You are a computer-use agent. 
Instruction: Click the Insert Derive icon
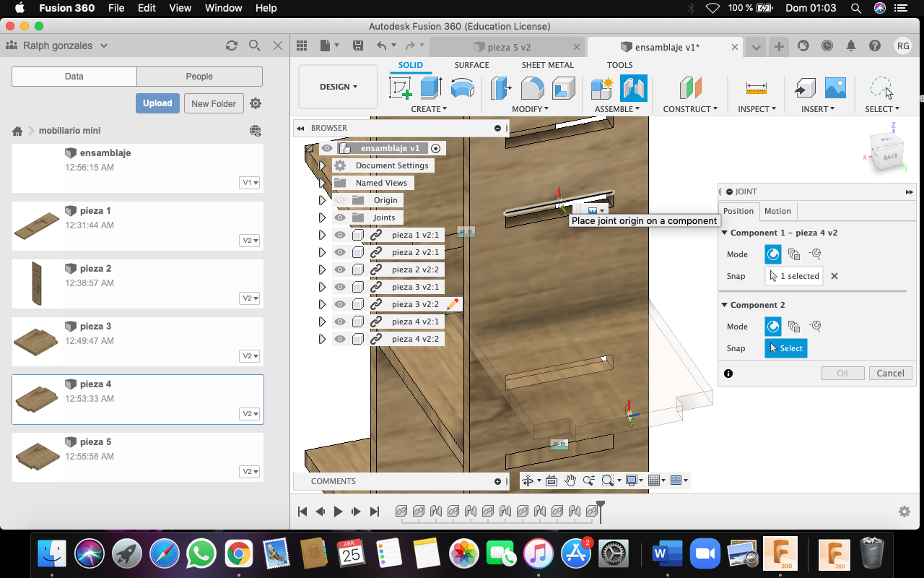coord(804,88)
